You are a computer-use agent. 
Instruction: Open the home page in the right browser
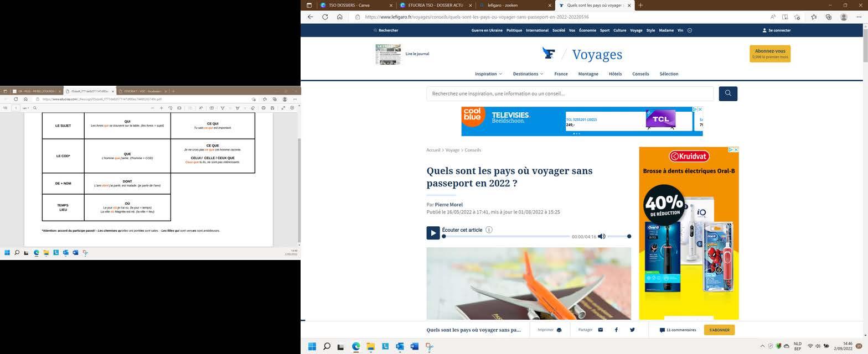point(340,17)
